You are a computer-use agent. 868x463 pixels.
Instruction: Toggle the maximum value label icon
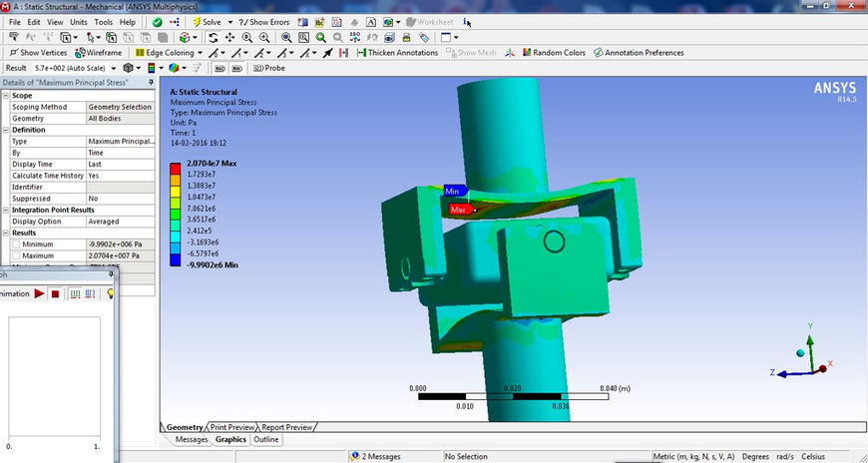(x=219, y=68)
